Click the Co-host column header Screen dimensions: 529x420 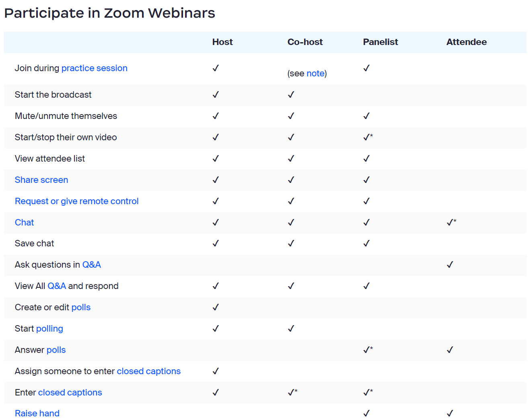305,42
